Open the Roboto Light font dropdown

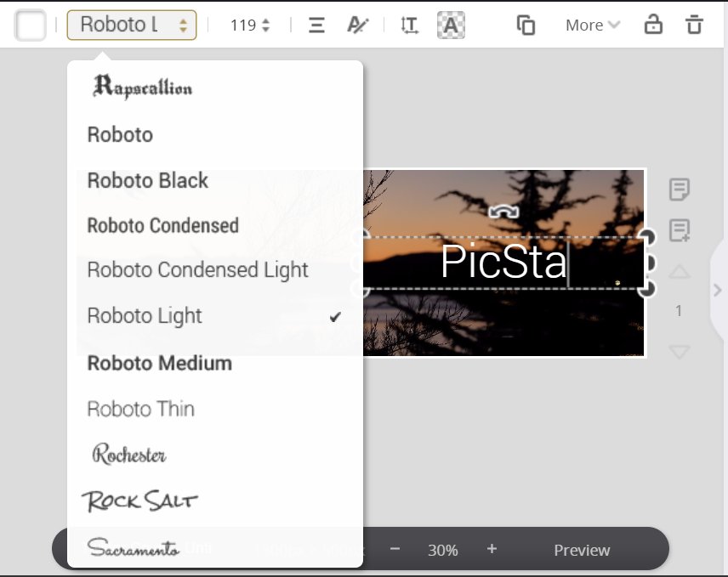(x=132, y=25)
